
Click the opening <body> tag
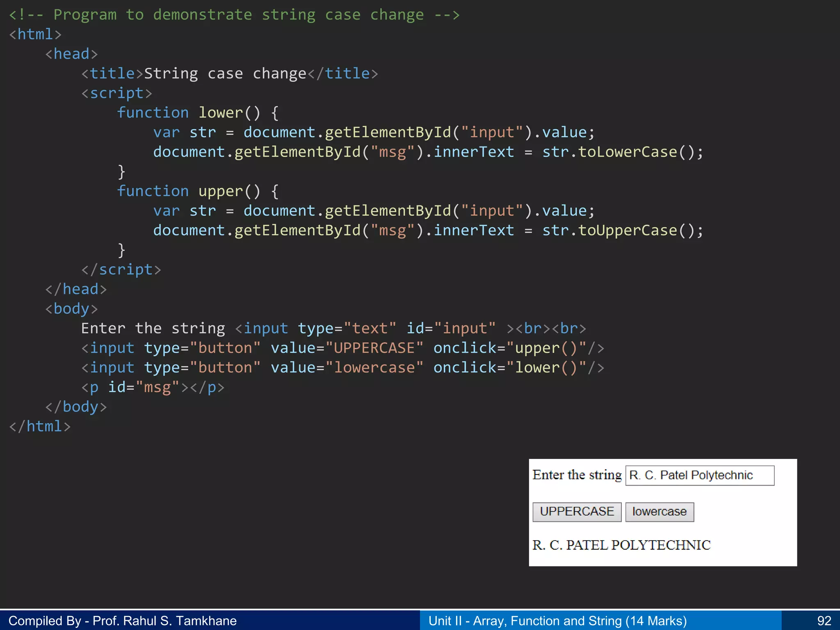[x=72, y=309]
